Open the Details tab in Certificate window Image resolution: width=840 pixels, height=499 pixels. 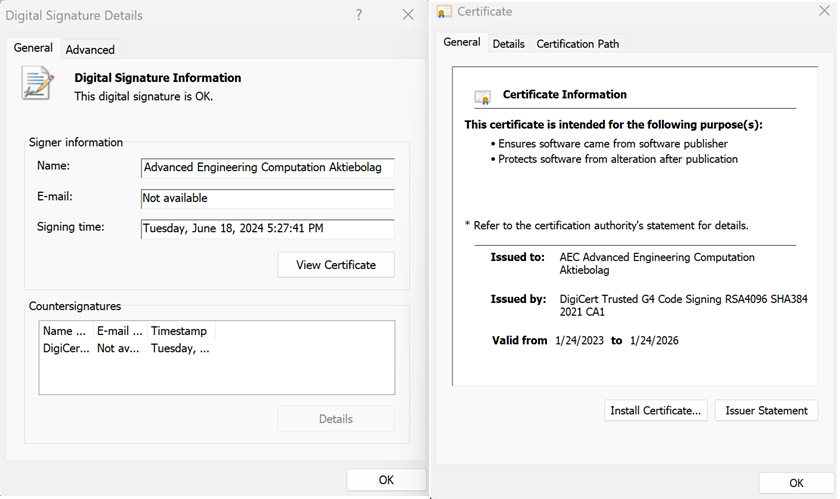click(508, 43)
